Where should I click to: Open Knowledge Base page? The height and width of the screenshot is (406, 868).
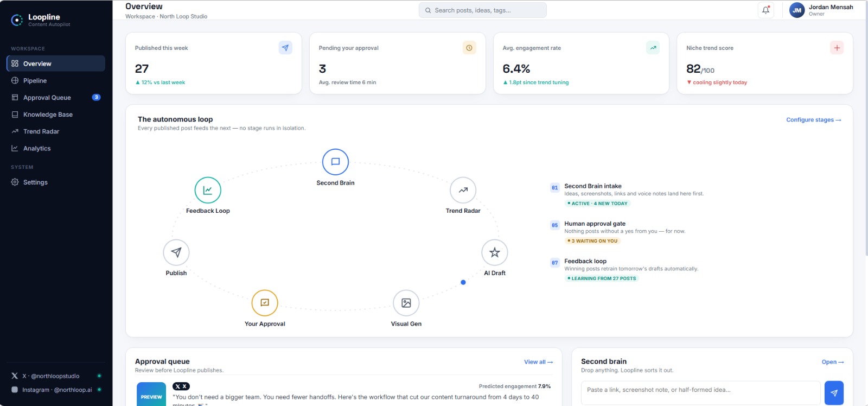tap(56, 115)
